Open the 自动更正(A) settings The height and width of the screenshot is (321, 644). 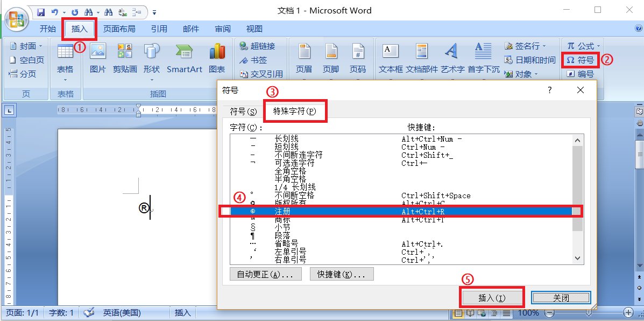click(265, 274)
